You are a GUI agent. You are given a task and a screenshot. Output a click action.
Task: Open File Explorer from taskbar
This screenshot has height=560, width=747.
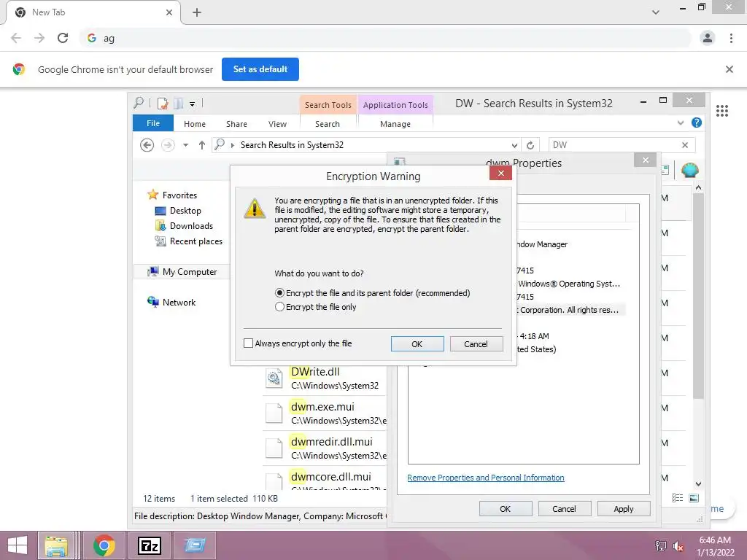tap(56, 545)
